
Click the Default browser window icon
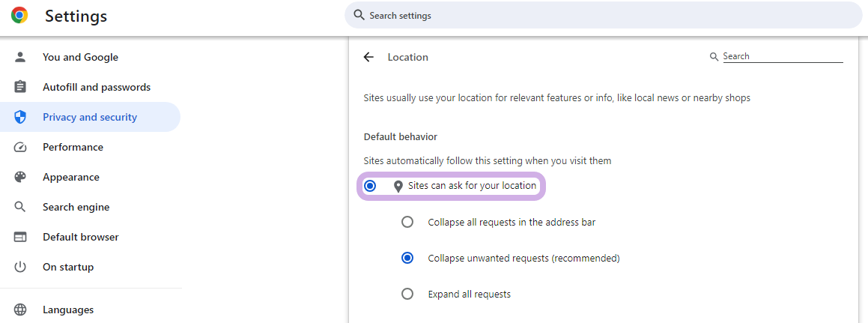[x=20, y=237]
